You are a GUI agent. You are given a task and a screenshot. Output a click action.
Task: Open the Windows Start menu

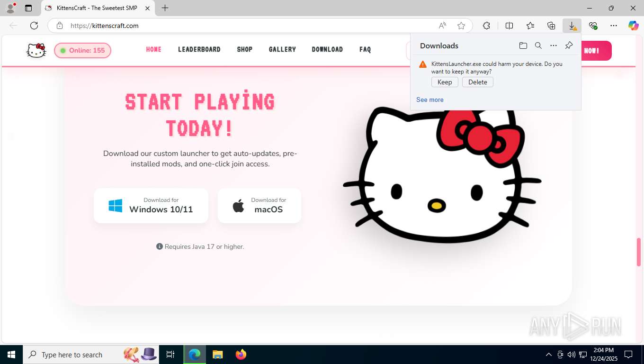click(x=11, y=355)
